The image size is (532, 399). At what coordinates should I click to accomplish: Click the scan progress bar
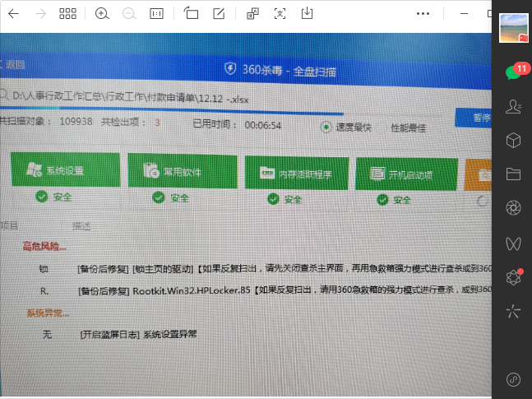coord(172,111)
